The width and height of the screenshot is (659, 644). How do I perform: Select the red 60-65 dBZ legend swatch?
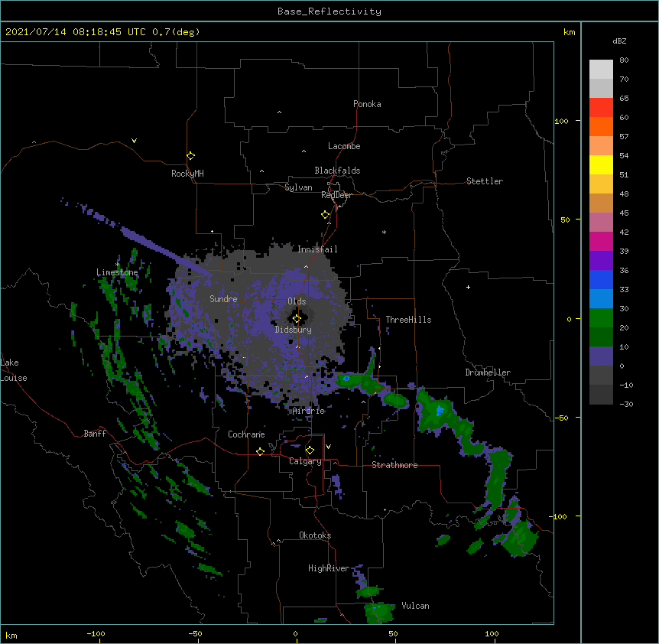(x=601, y=108)
